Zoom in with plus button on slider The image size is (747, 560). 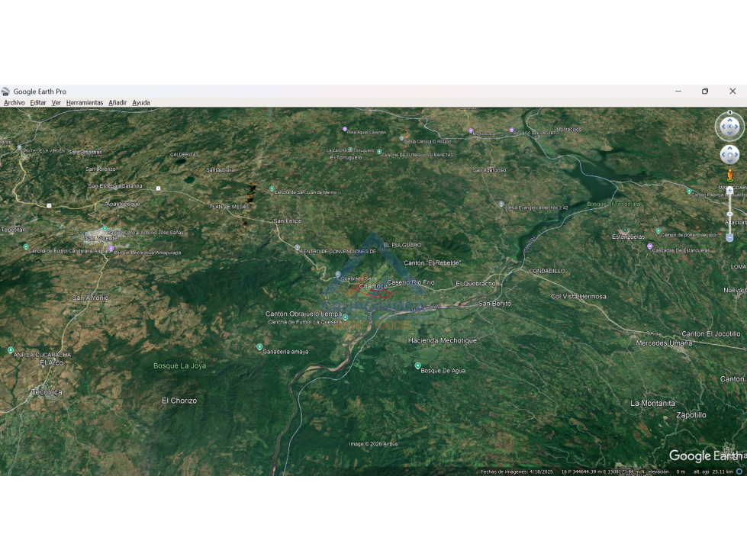[729, 190]
